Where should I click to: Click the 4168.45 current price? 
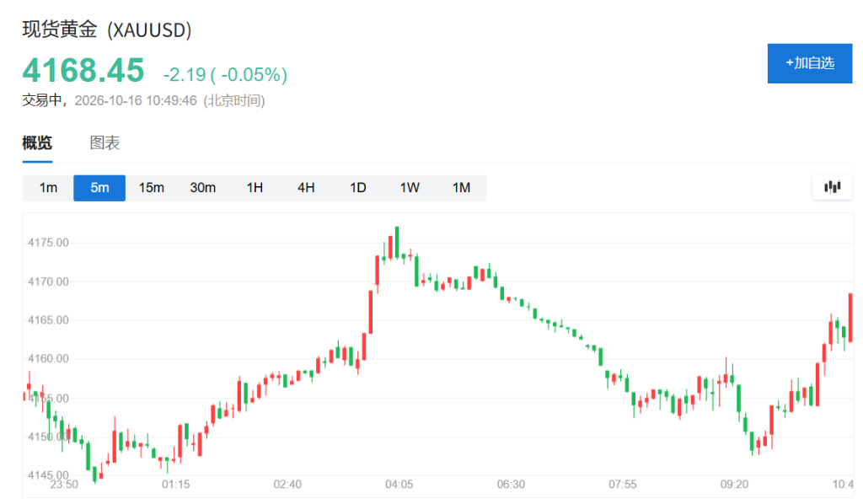tap(83, 71)
